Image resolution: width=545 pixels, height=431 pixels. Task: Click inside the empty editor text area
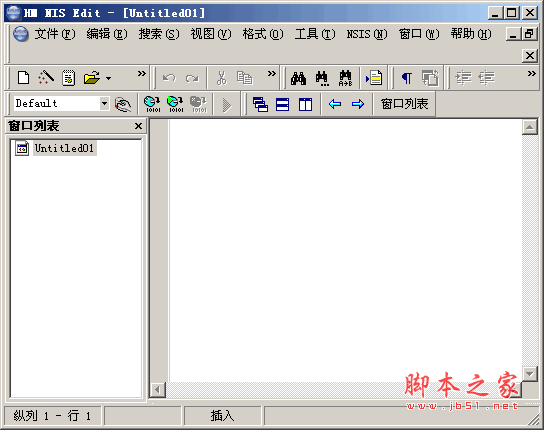[345, 250]
